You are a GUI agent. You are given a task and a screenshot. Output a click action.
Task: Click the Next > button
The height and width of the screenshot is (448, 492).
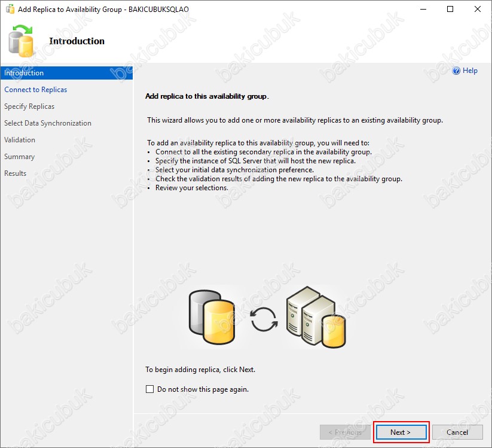[401, 432]
